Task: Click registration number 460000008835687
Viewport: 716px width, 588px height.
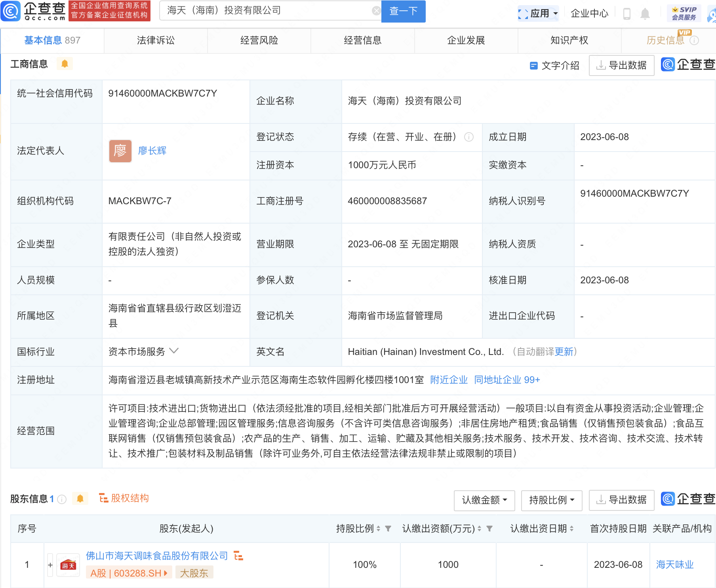Action: click(x=387, y=201)
